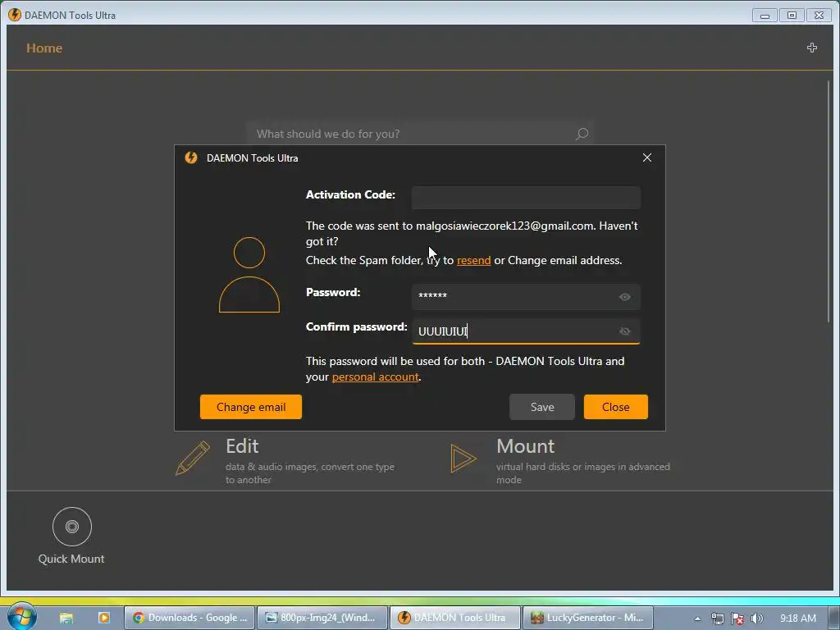Click the Mount play triangle icon
This screenshot has width=840, height=630.
(463, 459)
